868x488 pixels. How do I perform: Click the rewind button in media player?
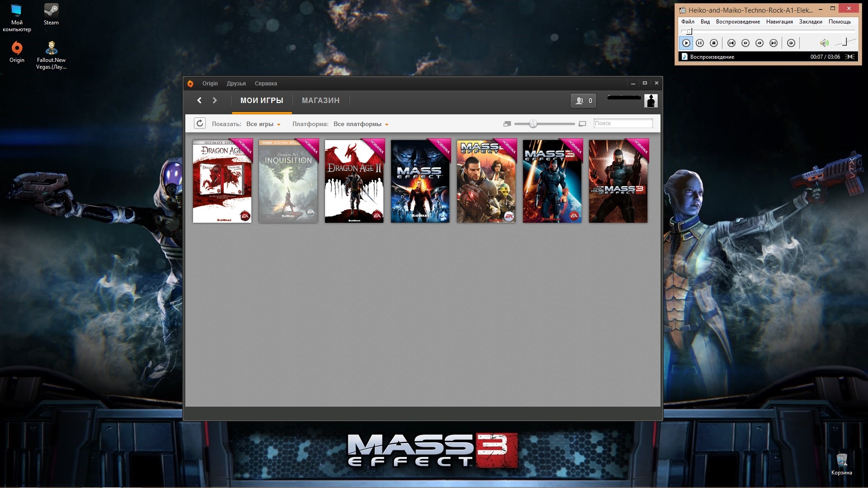pos(745,43)
